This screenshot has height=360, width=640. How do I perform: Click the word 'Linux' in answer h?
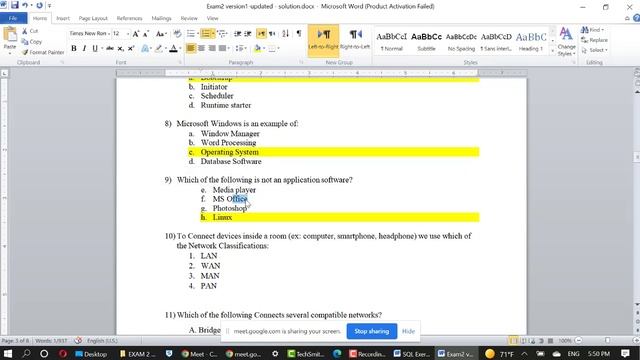point(222,218)
